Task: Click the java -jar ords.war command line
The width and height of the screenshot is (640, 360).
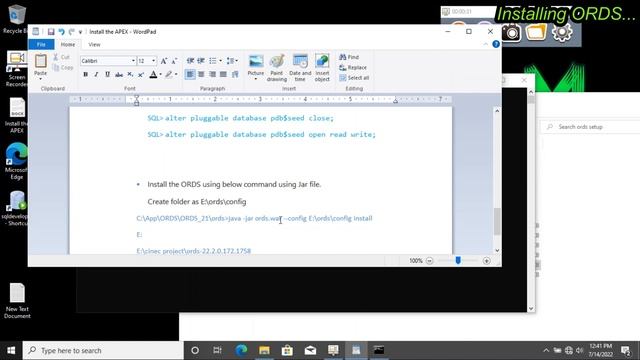Action: coord(254,218)
